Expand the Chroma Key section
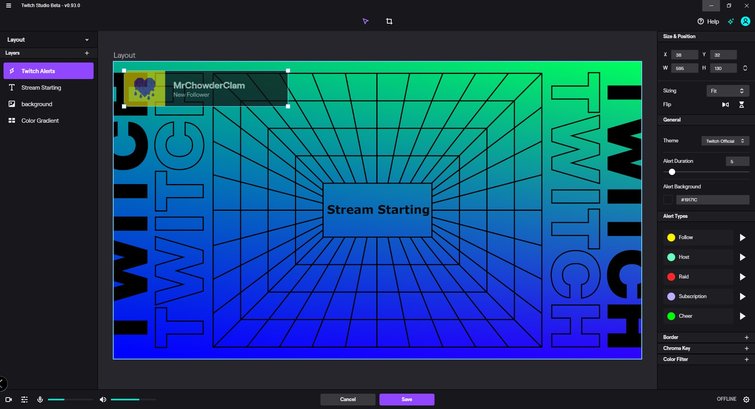 pos(746,348)
